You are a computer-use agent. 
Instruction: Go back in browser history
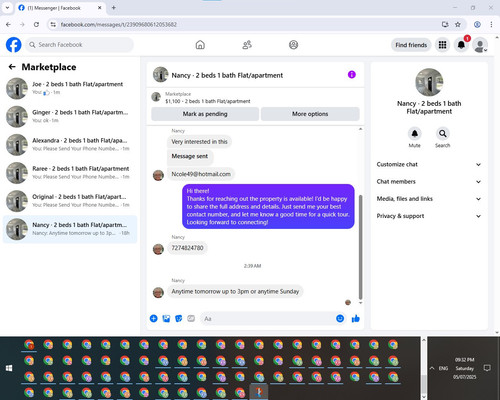tap(8, 24)
